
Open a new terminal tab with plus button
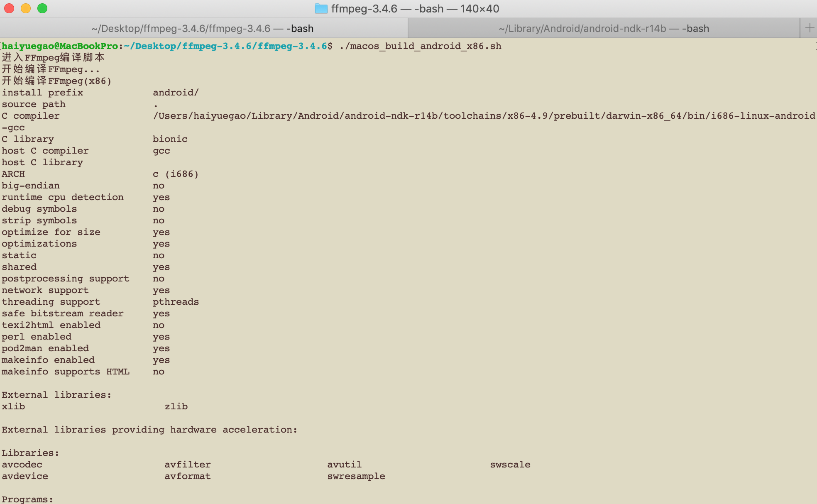click(809, 28)
